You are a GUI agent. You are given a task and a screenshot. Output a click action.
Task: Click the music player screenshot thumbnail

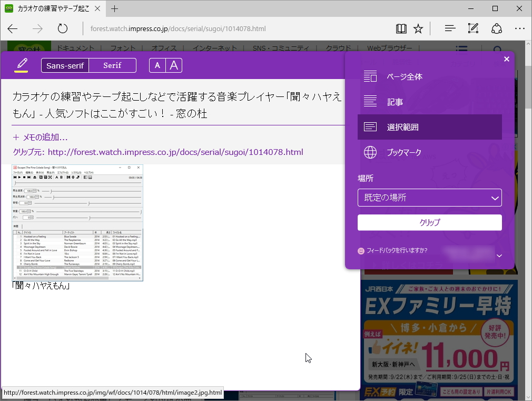(77, 223)
